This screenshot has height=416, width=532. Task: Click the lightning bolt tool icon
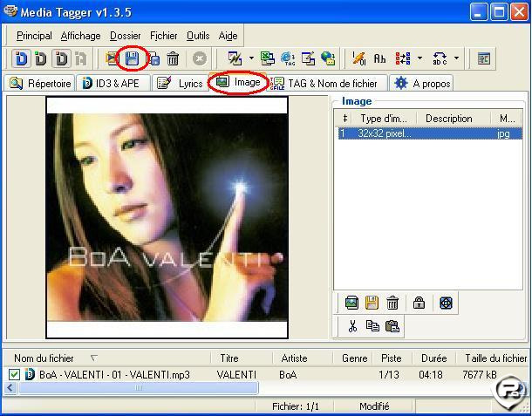[235, 58]
